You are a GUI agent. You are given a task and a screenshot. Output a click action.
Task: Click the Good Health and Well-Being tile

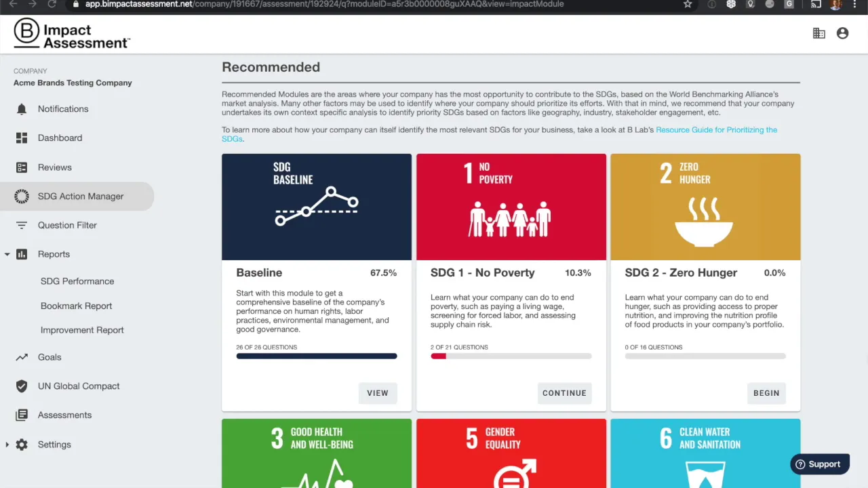click(x=317, y=453)
